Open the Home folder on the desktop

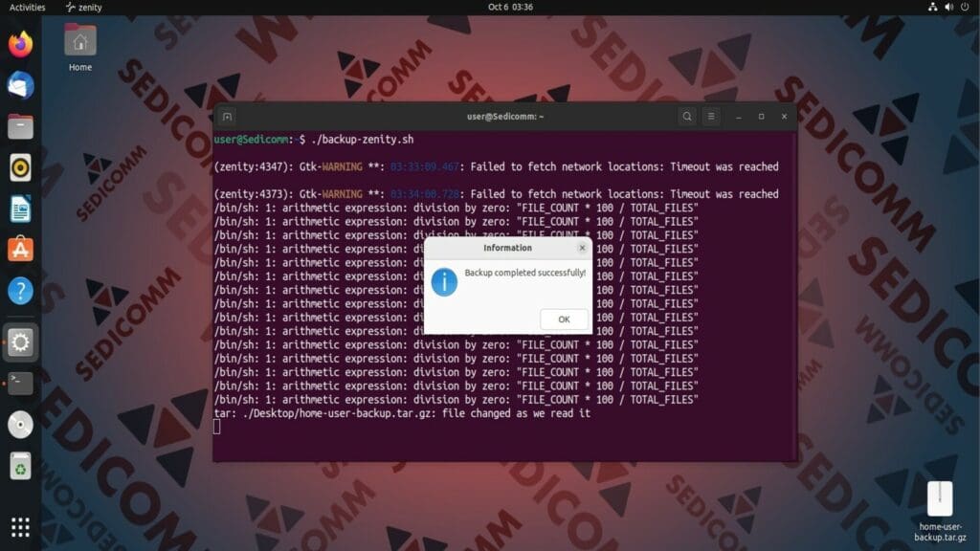(x=79, y=43)
